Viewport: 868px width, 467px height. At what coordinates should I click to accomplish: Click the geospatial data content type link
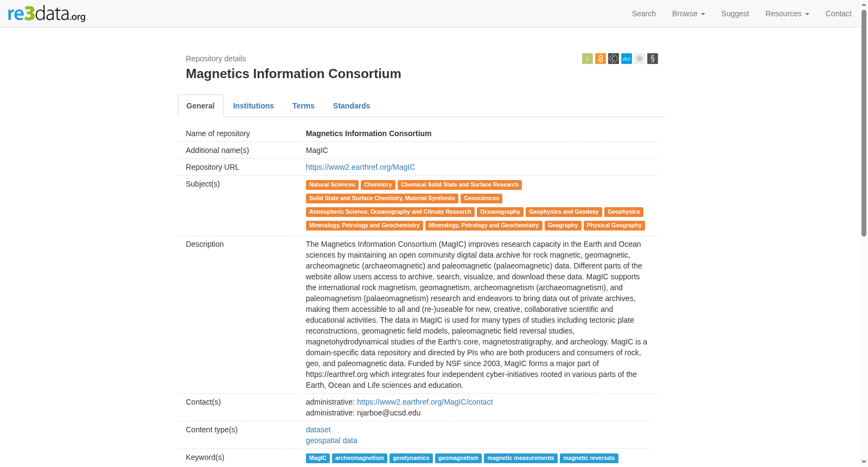331,440
